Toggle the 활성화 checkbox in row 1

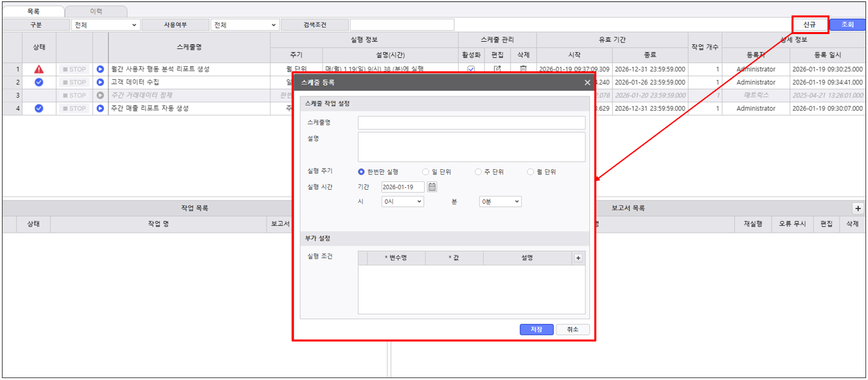pos(471,69)
